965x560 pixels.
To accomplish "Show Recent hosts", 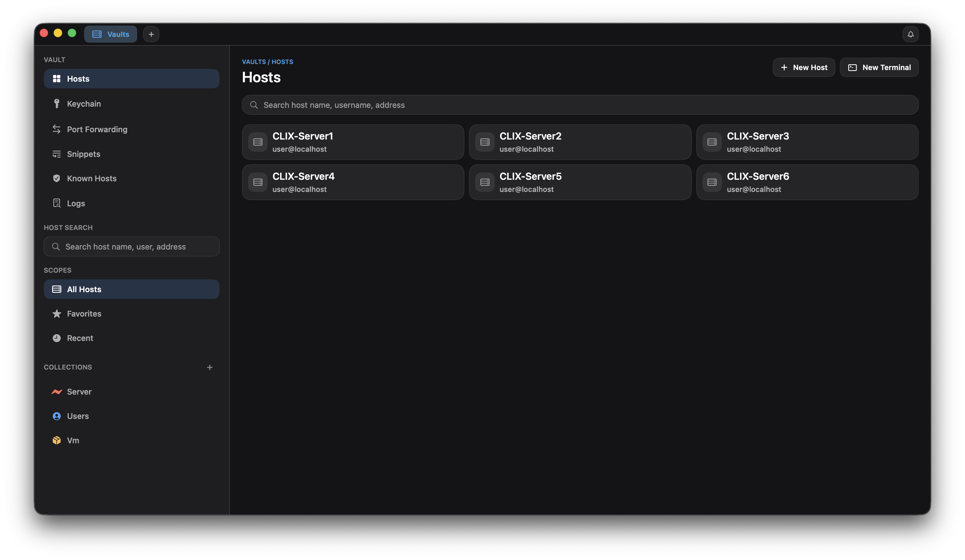I will pyautogui.click(x=131, y=338).
